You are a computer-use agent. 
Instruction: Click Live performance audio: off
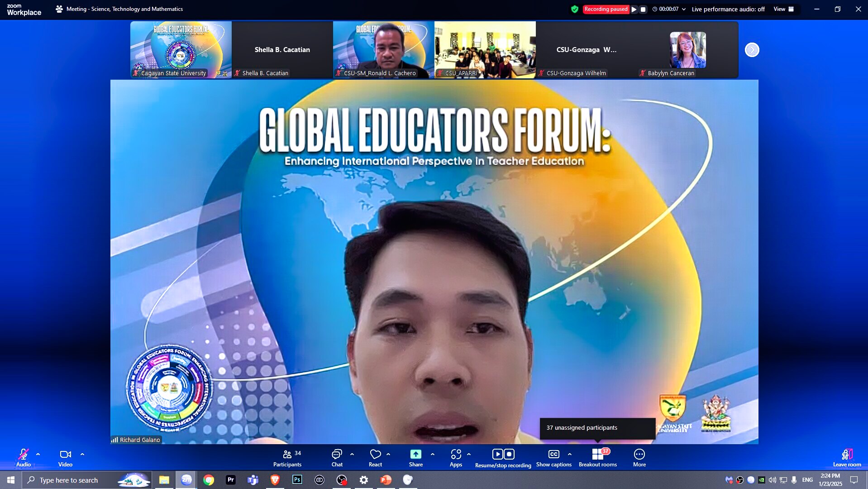(x=728, y=9)
